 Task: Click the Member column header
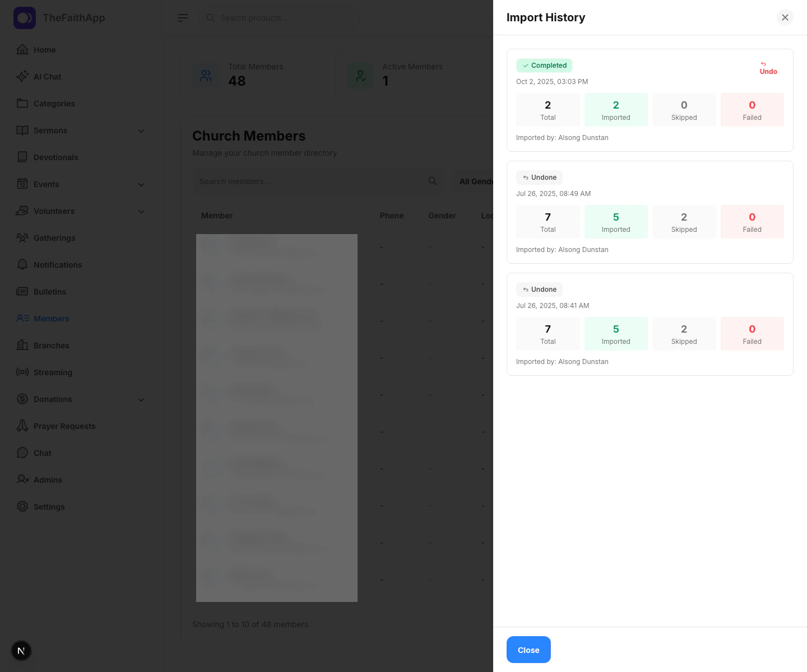click(x=217, y=216)
